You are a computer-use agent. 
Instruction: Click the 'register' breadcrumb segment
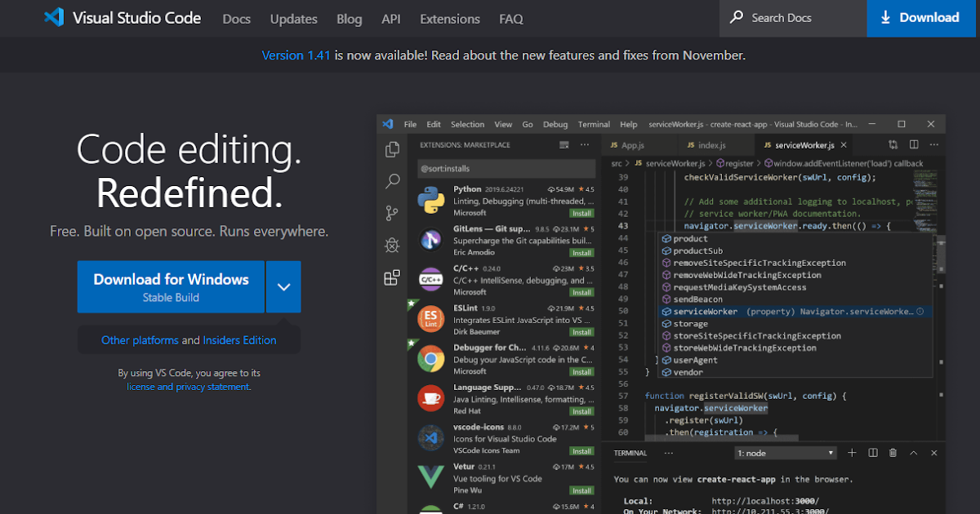click(x=735, y=163)
